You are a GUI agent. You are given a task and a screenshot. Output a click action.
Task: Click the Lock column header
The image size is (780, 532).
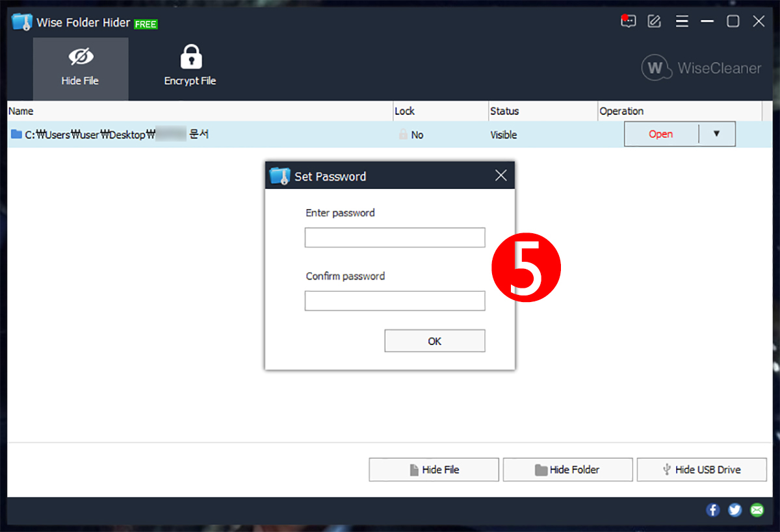[x=441, y=111]
